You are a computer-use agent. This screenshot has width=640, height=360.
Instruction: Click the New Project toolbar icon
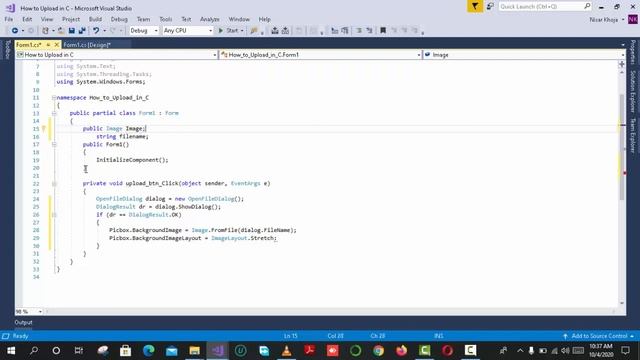[45, 31]
